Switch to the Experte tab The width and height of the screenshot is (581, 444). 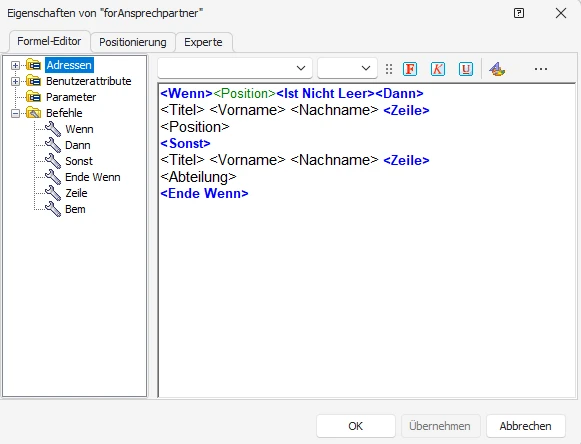click(x=203, y=42)
